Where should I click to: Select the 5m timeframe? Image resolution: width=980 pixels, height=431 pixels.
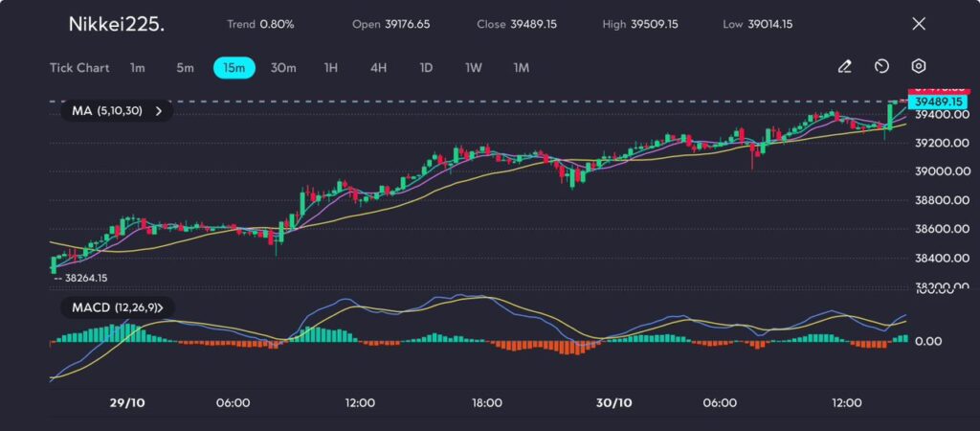[185, 68]
